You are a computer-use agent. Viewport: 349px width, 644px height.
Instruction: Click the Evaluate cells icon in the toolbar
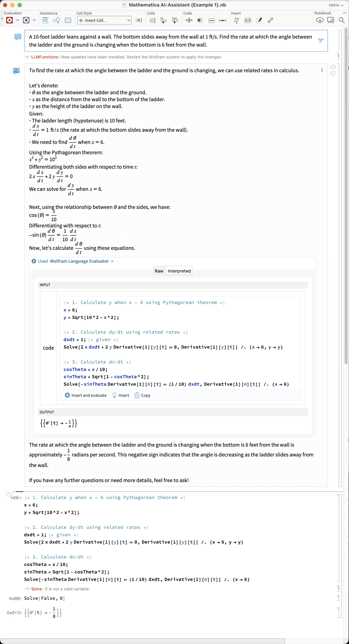pos(9,20)
